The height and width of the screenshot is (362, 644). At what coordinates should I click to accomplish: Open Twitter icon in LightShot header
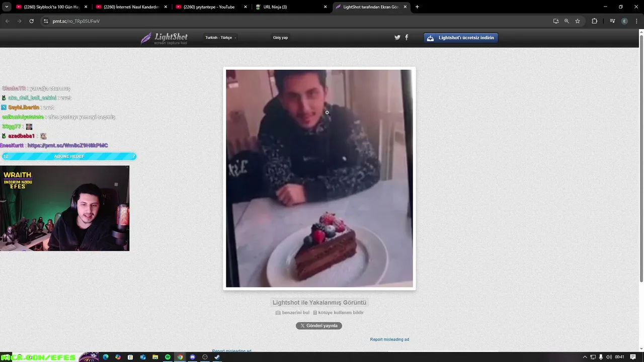pos(397,37)
